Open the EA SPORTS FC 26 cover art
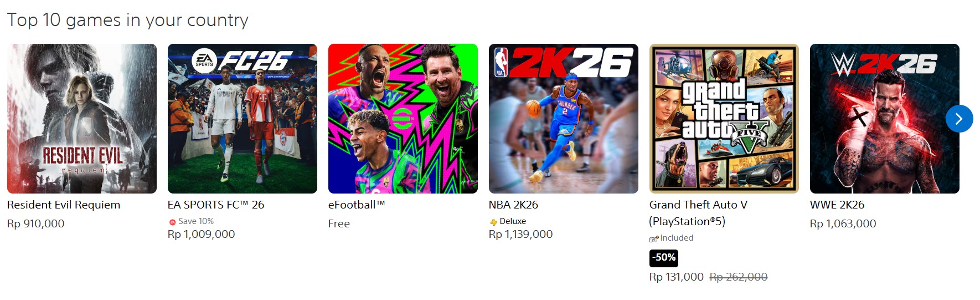 (243, 119)
